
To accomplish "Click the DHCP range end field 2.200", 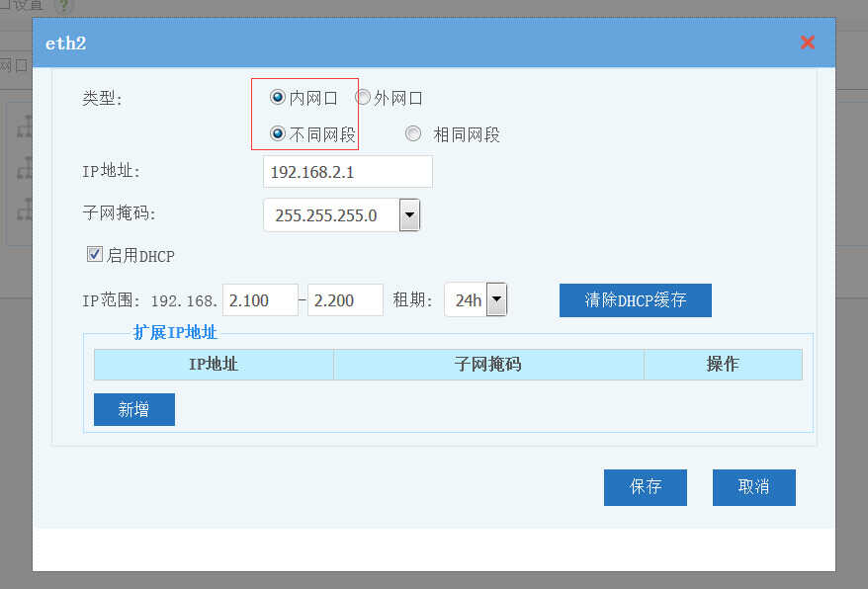I will 345,300.
